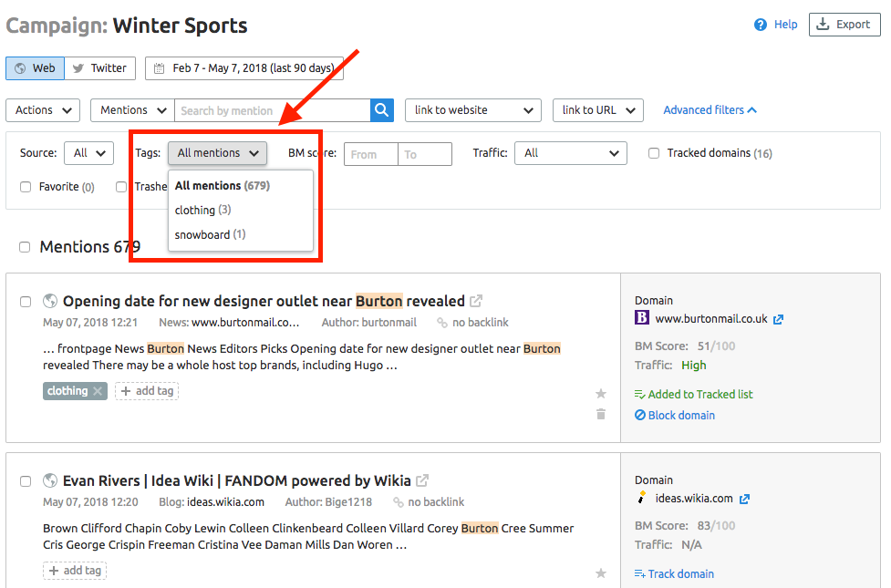Switch to the Web tab
891x588 pixels.
(36, 68)
